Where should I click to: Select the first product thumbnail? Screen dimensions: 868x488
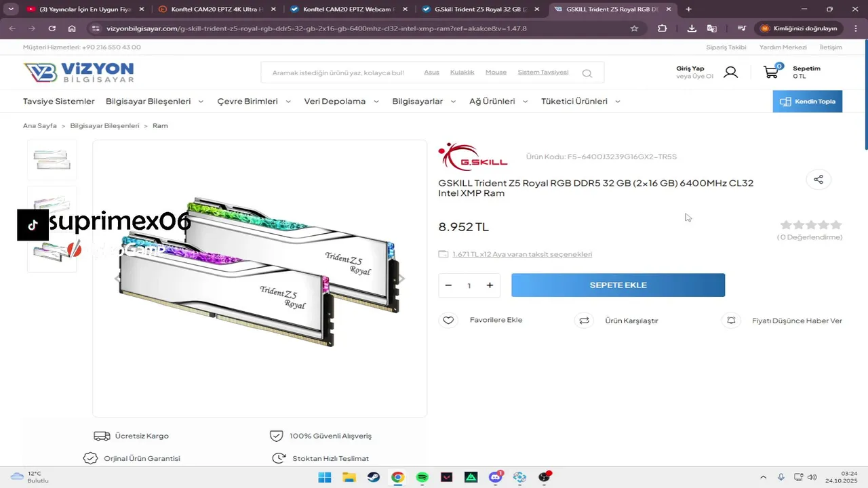pyautogui.click(x=52, y=160)
